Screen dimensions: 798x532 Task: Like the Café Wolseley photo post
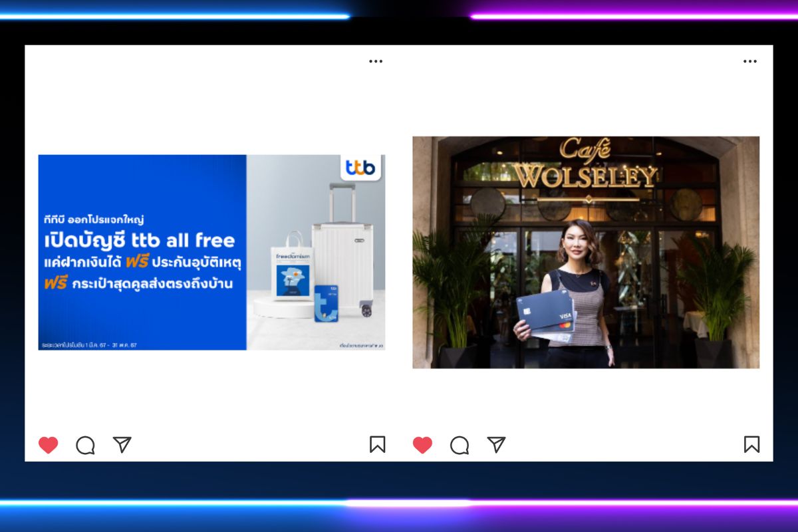pos(422,445)
